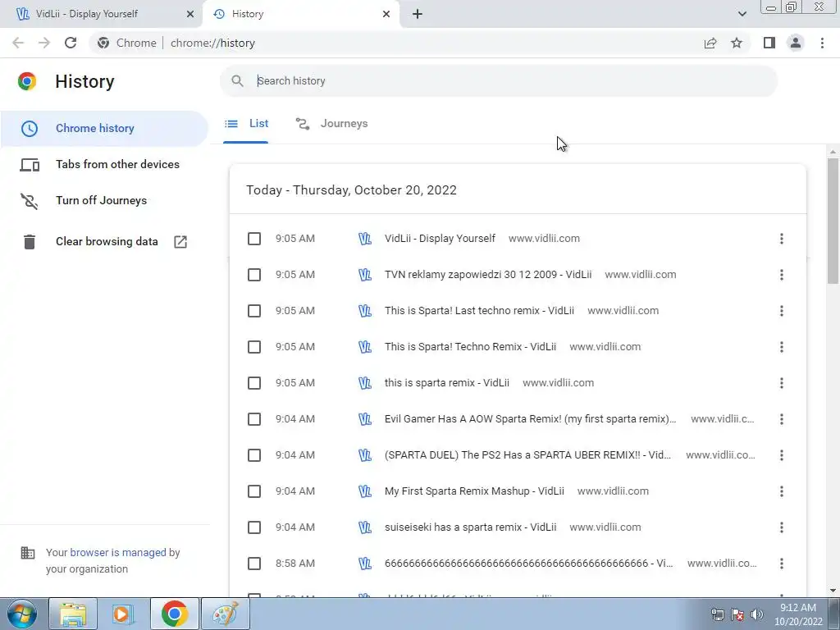The width and height of the screenshot is (840, 630).
Task: Reload the page with the refresh icon
Action: [71, 43]
